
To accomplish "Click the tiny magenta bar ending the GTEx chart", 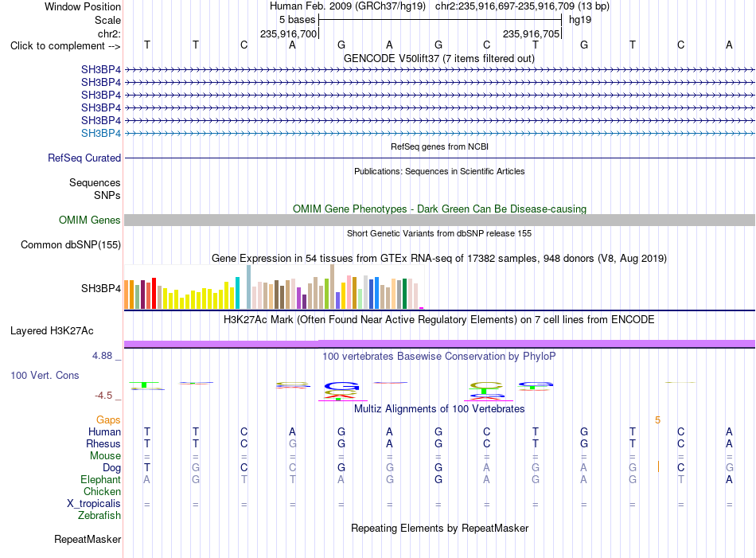I will pyautogui.click(x=422, y=308).
